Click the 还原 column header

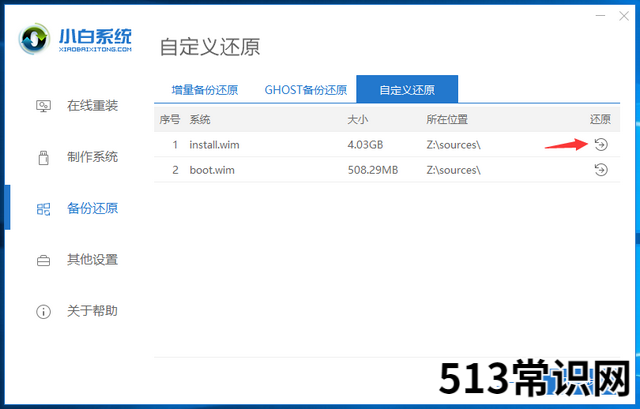600,120
